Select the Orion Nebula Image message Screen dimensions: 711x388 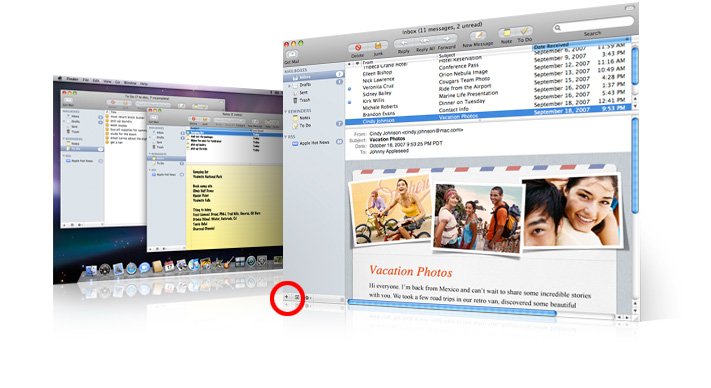[x=463, y=73]
